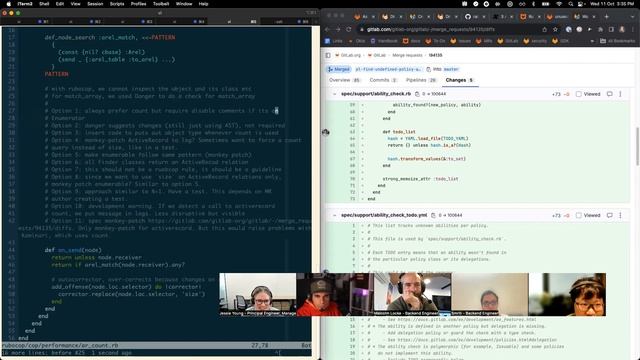Open the Chrome extensions puzzle icon

(x=600, y=29)
